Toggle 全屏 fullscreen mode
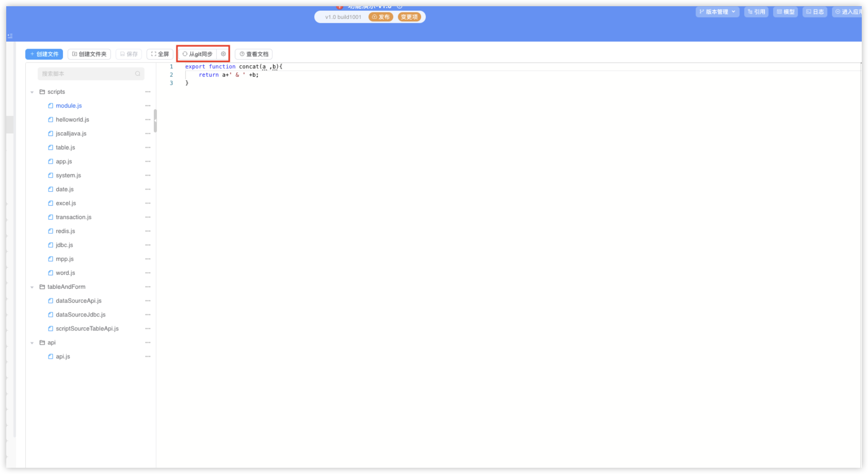This screenshot has width=868, height=474. coord(160,54)
